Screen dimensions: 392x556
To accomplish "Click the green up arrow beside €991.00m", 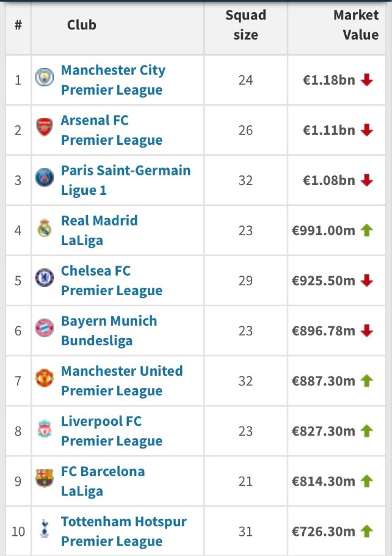I will pos(366,230).
